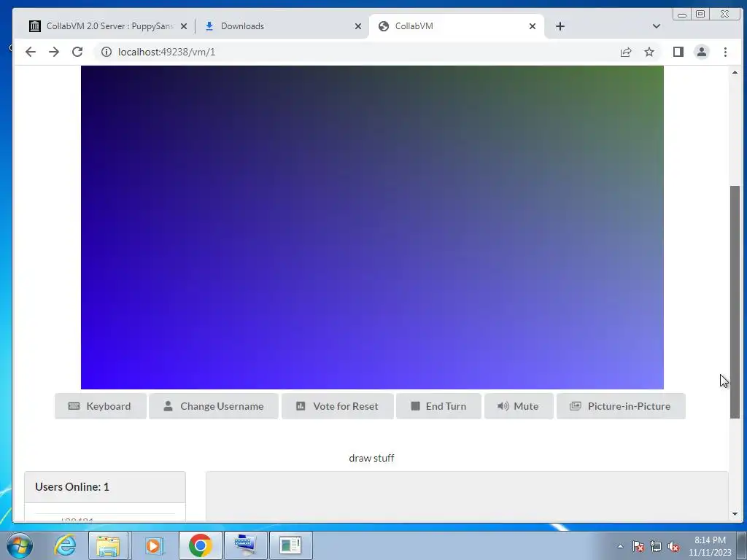Click inside the VM display canvas
The height and width of the screenshot is (560, 747).
(372, 227)
